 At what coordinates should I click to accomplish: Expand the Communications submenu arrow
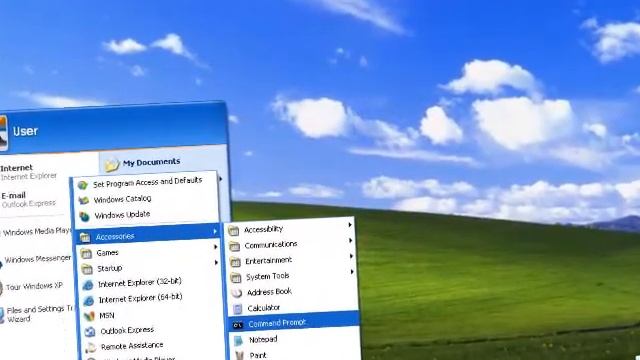(x=350, y=240)
